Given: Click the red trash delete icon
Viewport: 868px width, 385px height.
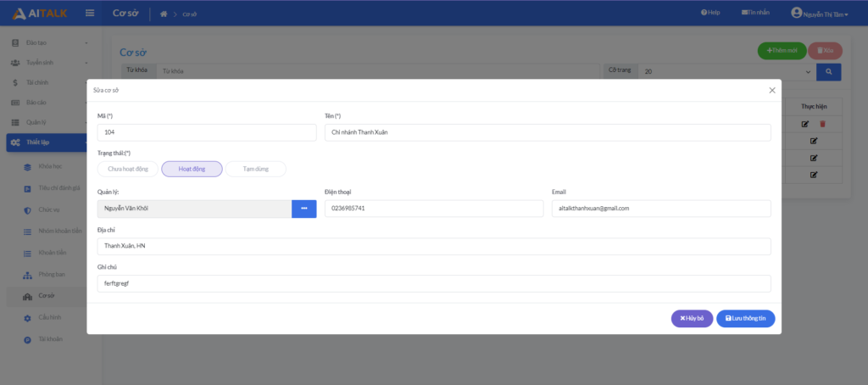Looking at the screenshot, I should click(822, 124).
